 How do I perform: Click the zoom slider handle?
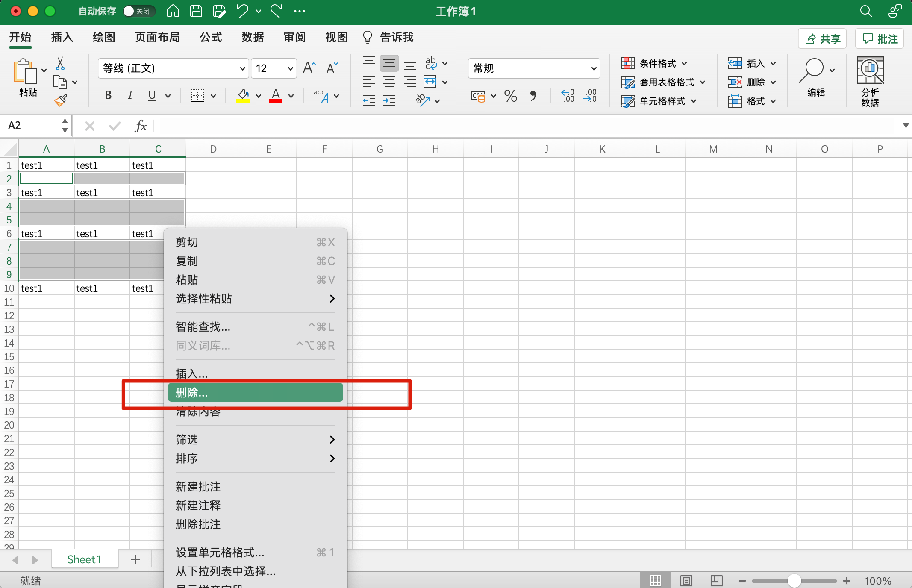(x=794, y=581)
